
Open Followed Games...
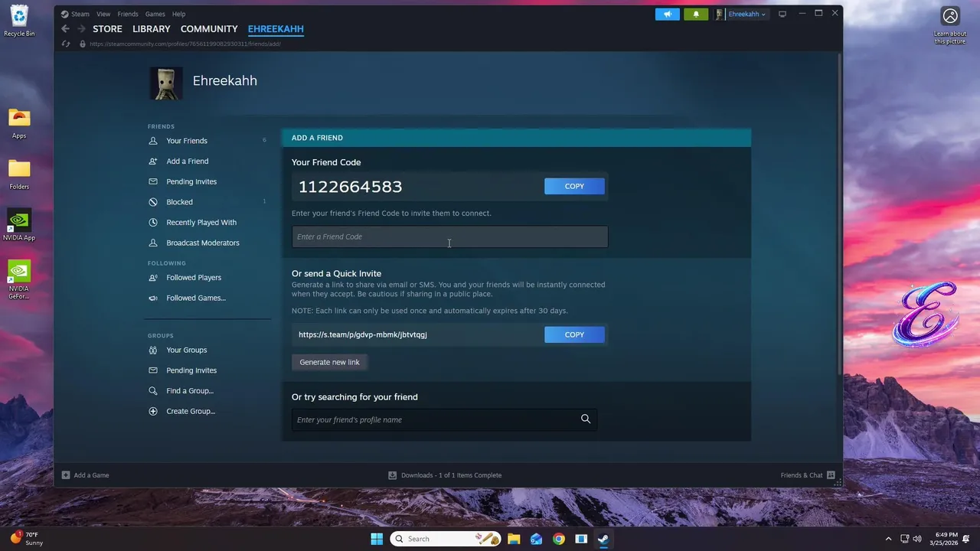coord(196,298)
